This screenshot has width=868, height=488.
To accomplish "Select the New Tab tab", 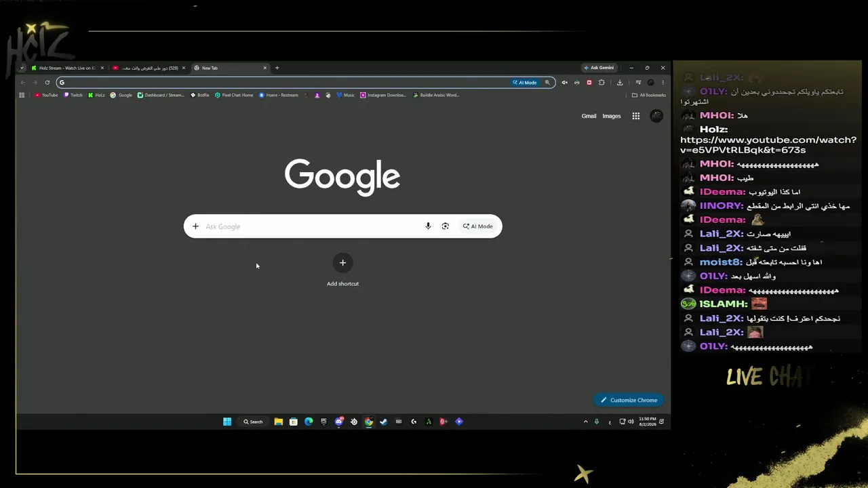I will click(x=231, y=68).
